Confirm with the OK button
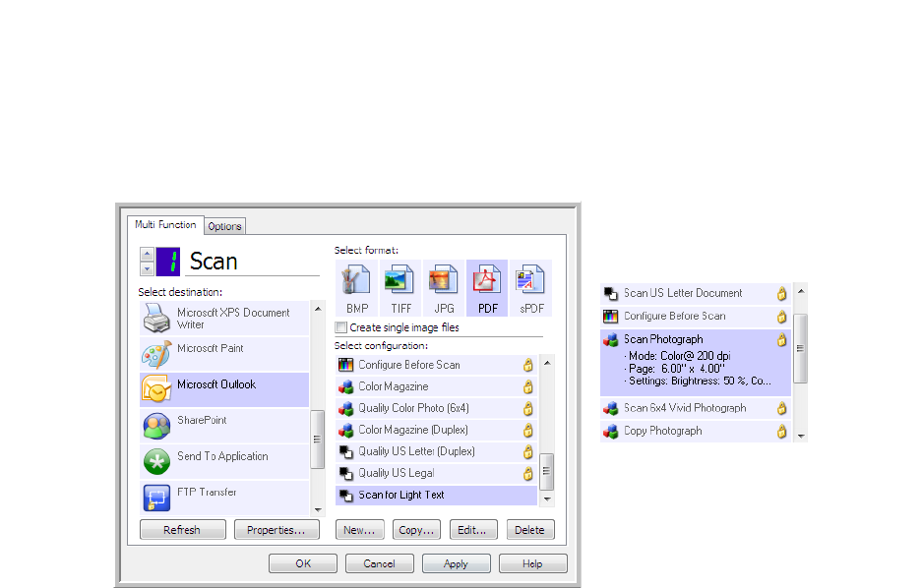This screenshot has width=921, height=588. click(303, 563)
